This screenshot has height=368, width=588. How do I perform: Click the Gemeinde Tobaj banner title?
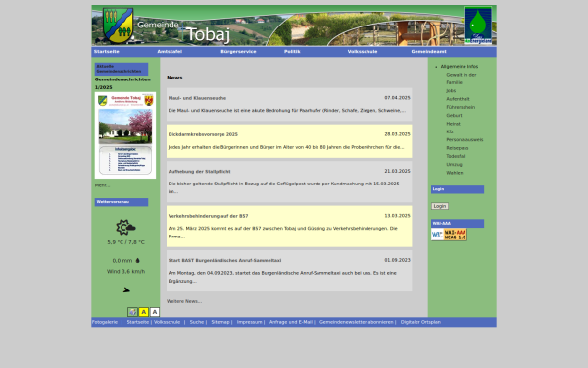click(184, 31)
